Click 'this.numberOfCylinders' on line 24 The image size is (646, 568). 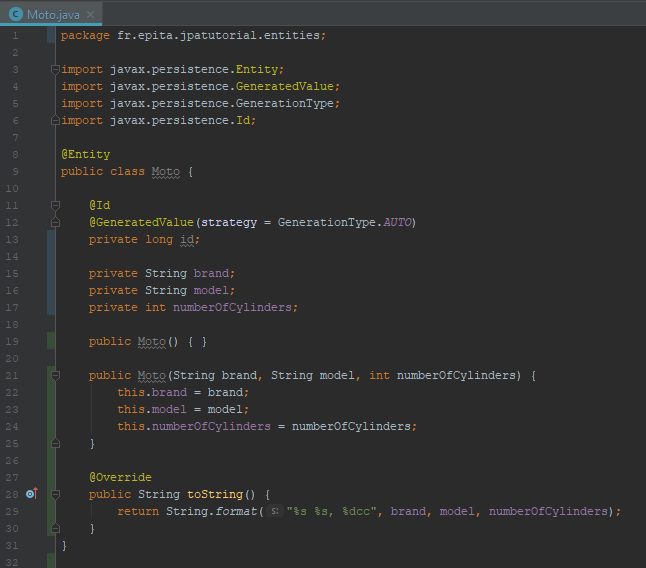(194, 426)
